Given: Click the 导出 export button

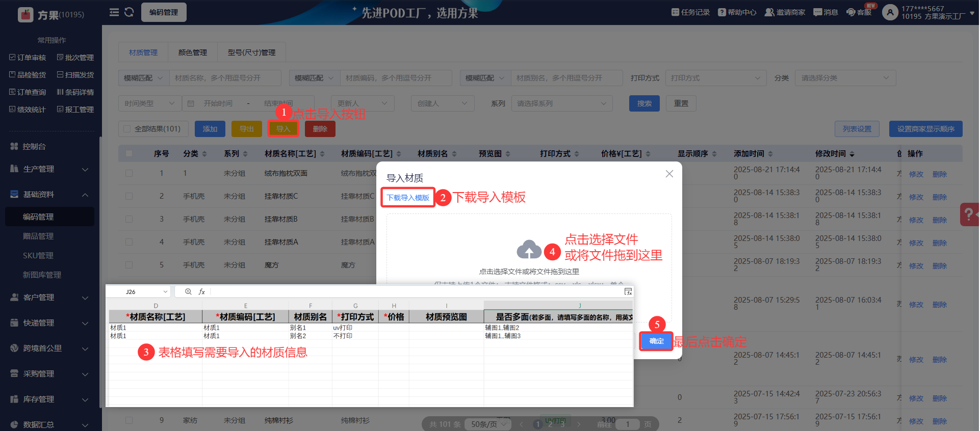Looking at the screenshot, I should point(247,129).
